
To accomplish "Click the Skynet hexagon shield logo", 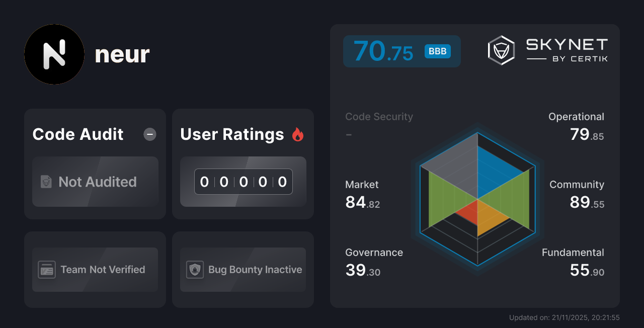I will tap(501, 50).
